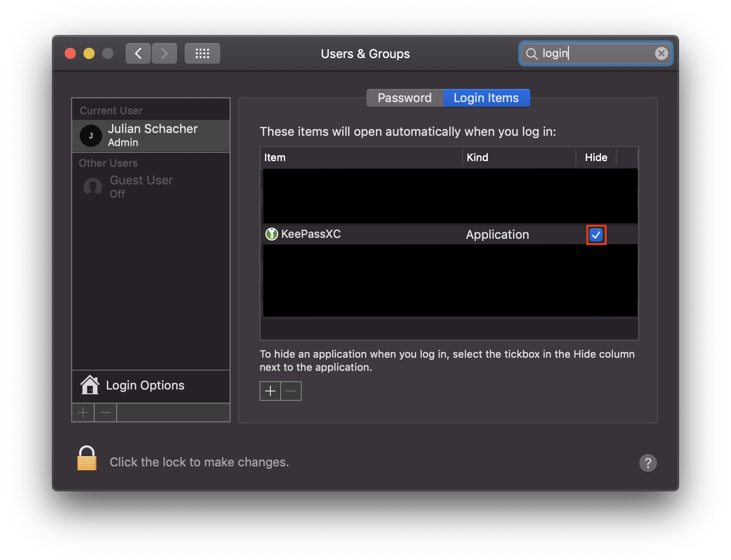Go back using the left navigation arrow
The height and width of the screenshot is (560, 731).
pos(138,53)
